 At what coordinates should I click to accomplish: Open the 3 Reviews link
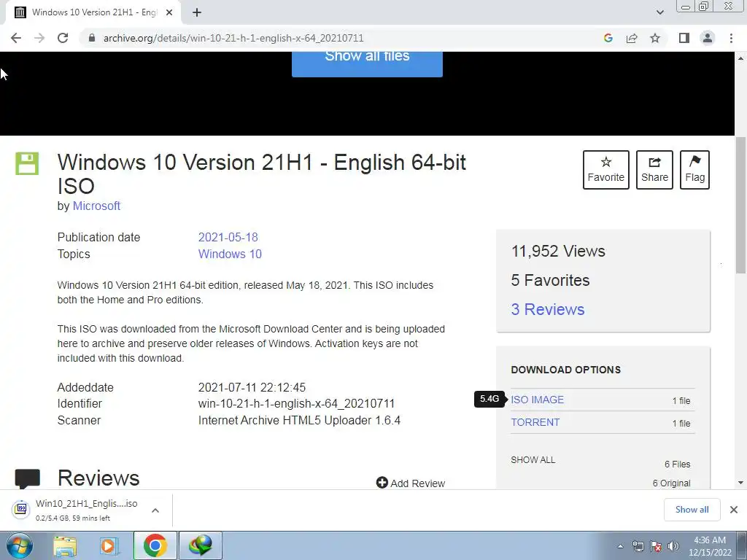coord(548,309)
